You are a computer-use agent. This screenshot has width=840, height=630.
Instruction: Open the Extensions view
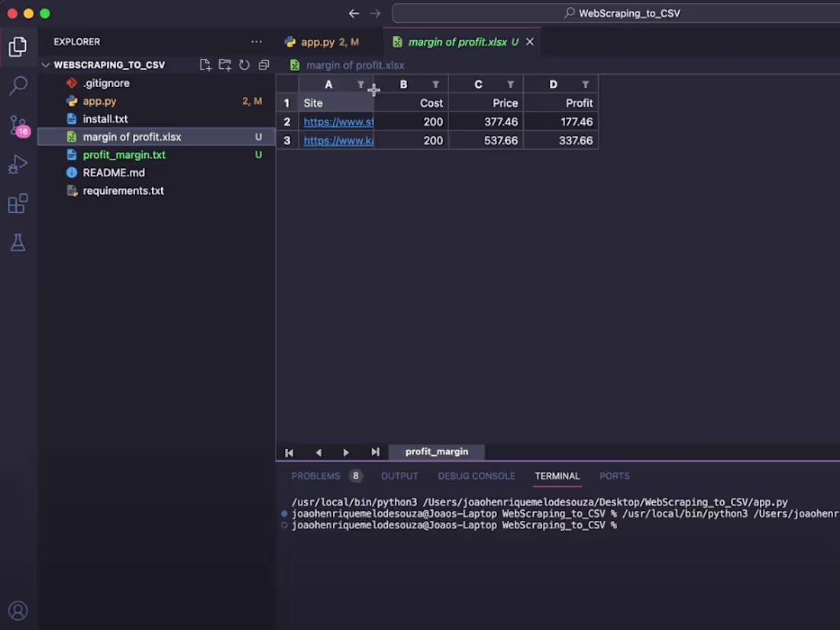click(18, 203)
